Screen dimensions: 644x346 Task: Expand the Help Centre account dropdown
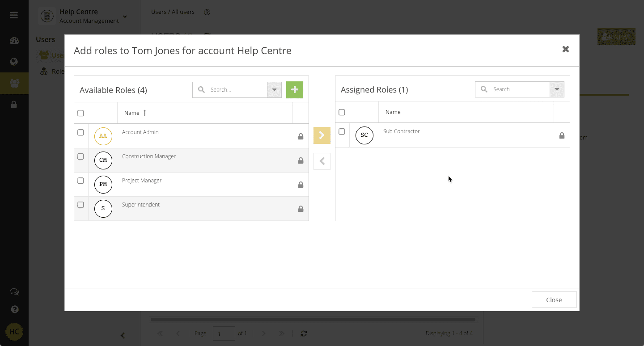[x=125, y=17]
